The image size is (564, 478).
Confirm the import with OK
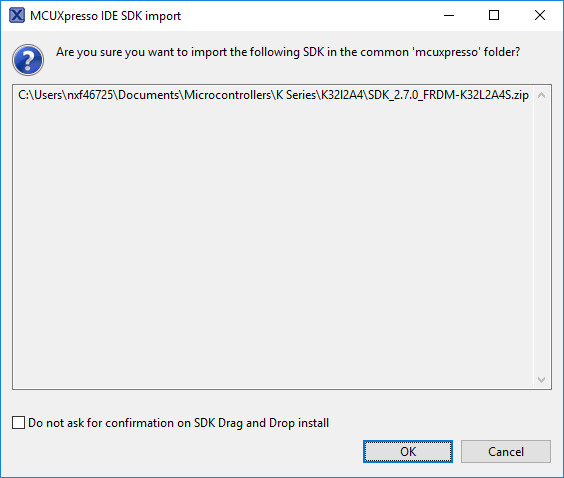tap(408, 452)
